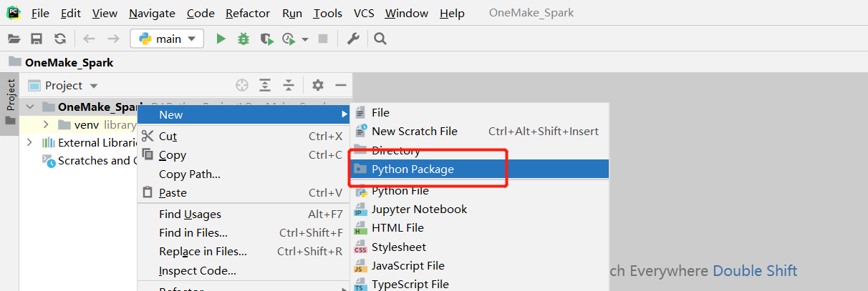Viewport: 868px width, 291px height.
Task: Open the Refactor menu
Action: click(248, 13)
